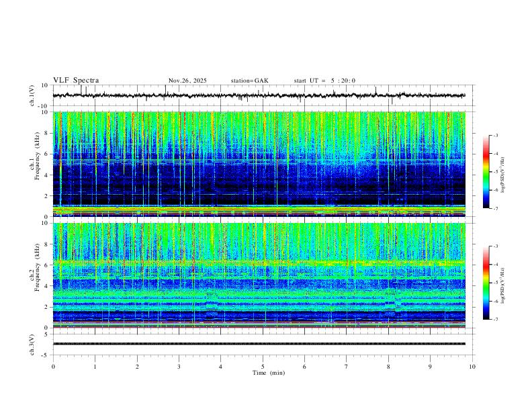Click the "VLF Spectra" plot title
Viewport: 532px width, 411px height.
76,81
